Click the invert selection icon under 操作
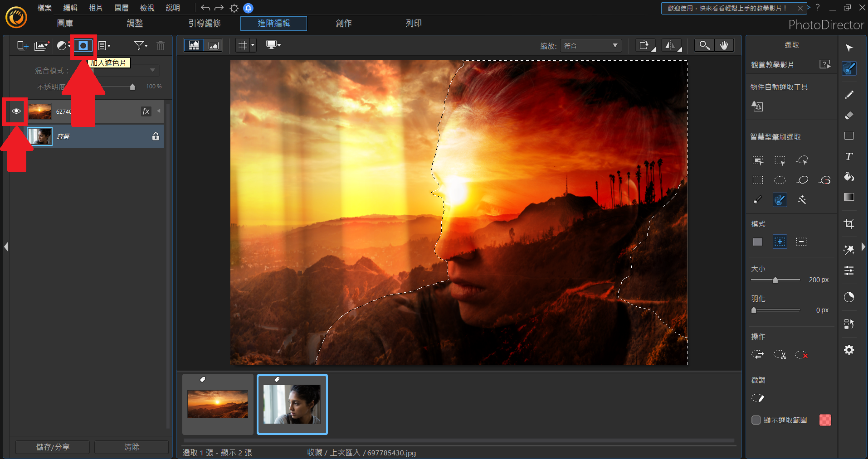 (x=757, y=355)
